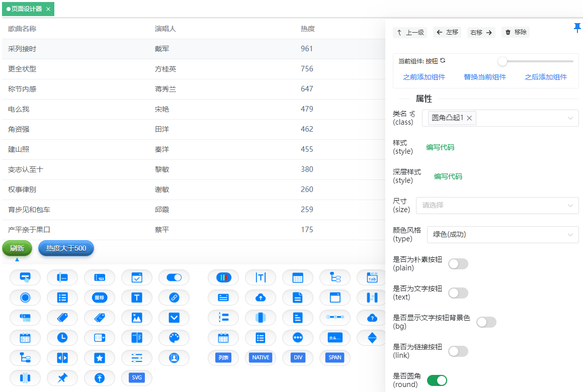Enable 是否显示文字按钮背景色 (bg) switch
The height and width of the screenshot is (392, 583).
(486, 322)
